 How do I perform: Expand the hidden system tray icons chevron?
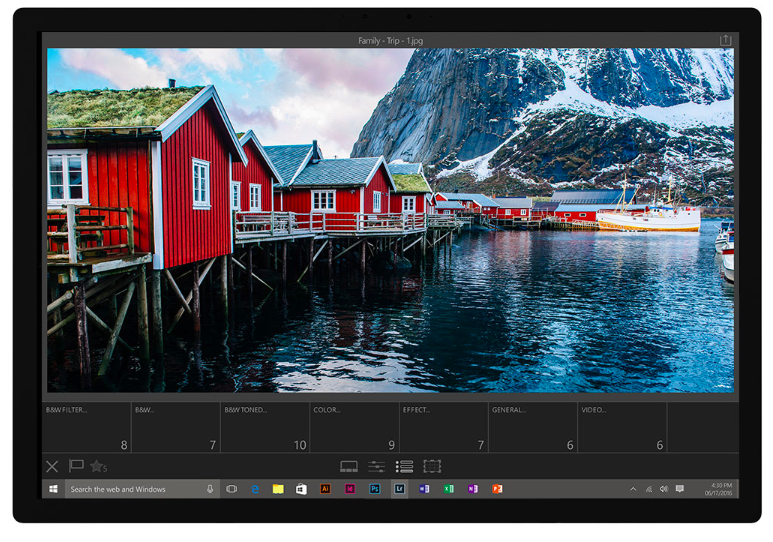[x=633, y=489]
